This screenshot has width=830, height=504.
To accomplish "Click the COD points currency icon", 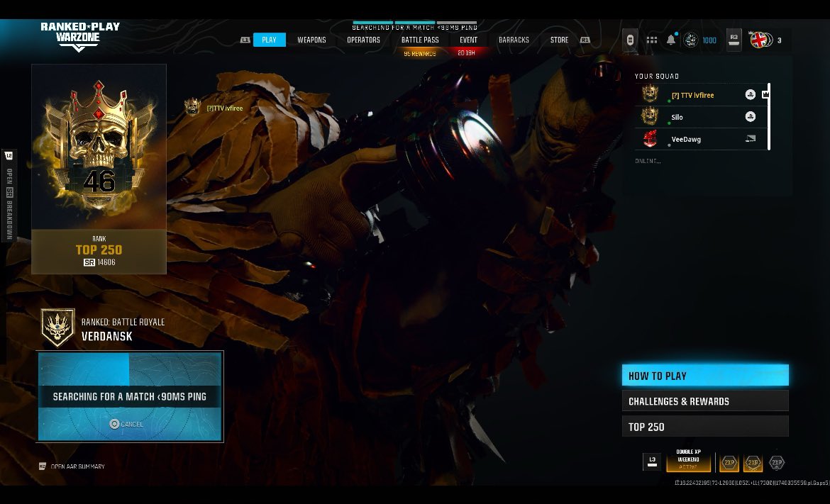I will click(x=691, y=40).
